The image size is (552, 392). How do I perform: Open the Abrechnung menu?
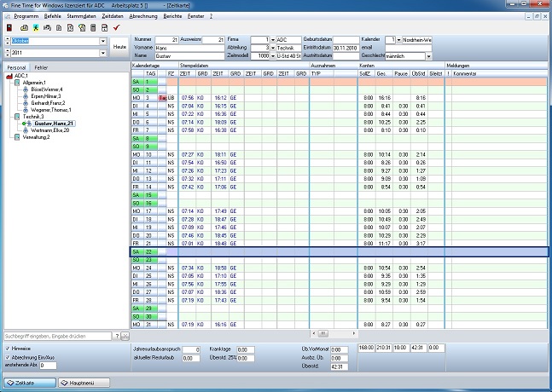click(143, 16)
